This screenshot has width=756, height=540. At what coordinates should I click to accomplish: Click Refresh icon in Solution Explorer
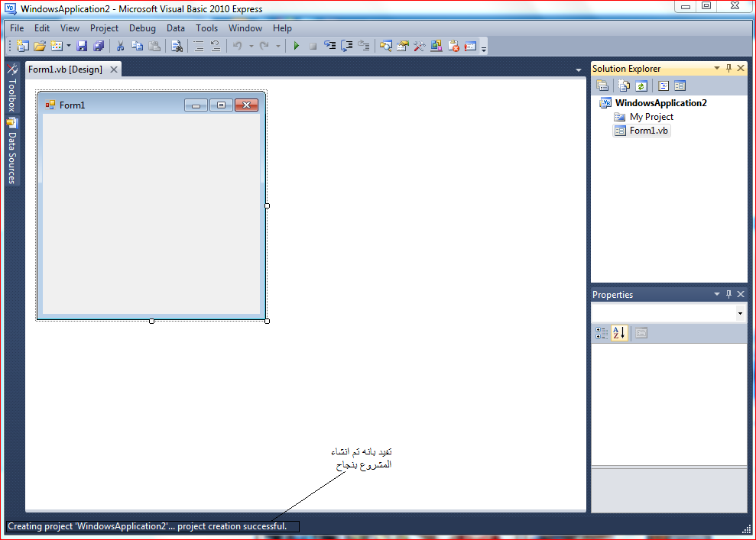(641, 86)
